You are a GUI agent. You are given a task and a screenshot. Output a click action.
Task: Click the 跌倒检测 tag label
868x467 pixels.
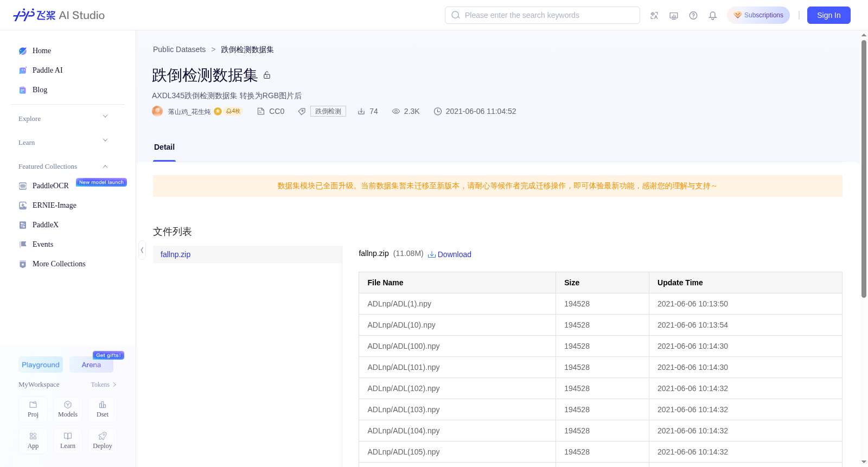tap(328, 111)
